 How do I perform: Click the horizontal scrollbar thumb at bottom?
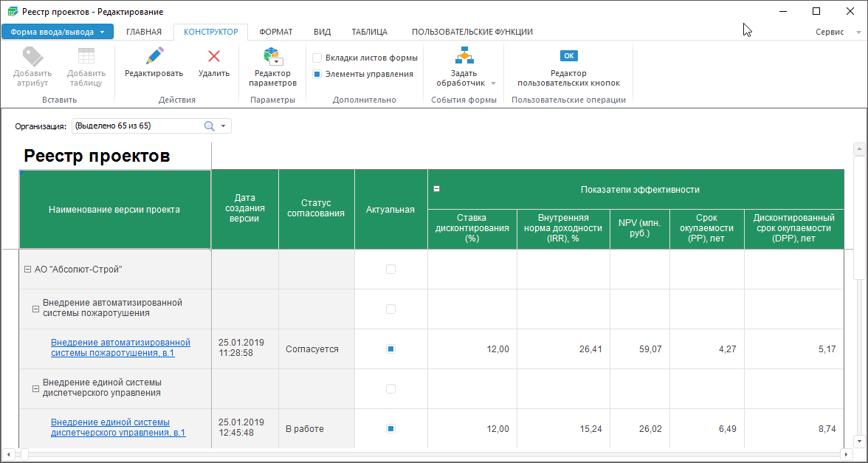(24, 453)
